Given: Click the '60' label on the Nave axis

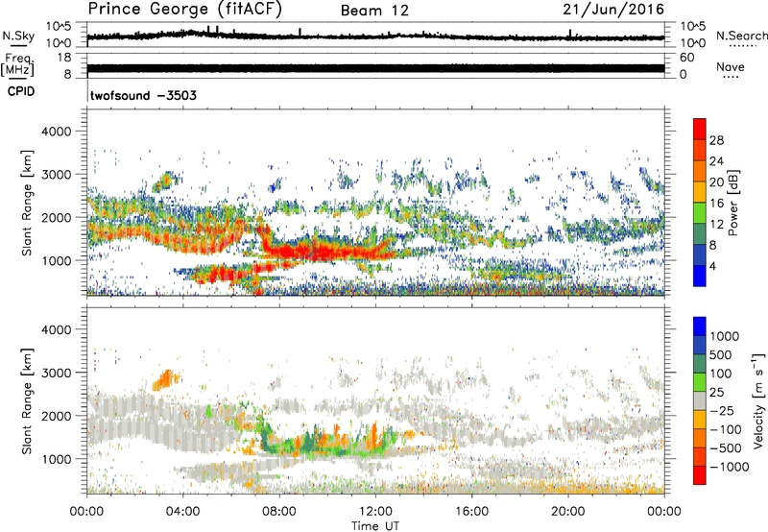Looking at the screenshot, I should [x=686, y=58].
